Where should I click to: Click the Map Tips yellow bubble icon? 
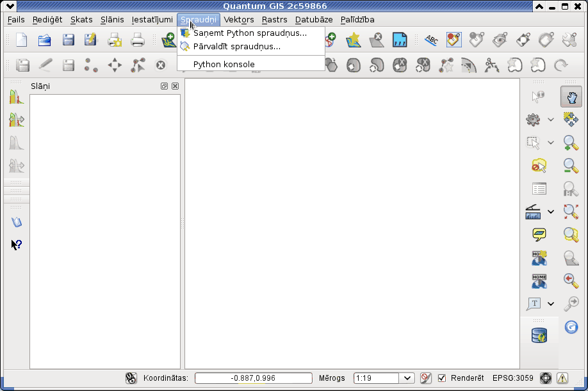(539, 235)
